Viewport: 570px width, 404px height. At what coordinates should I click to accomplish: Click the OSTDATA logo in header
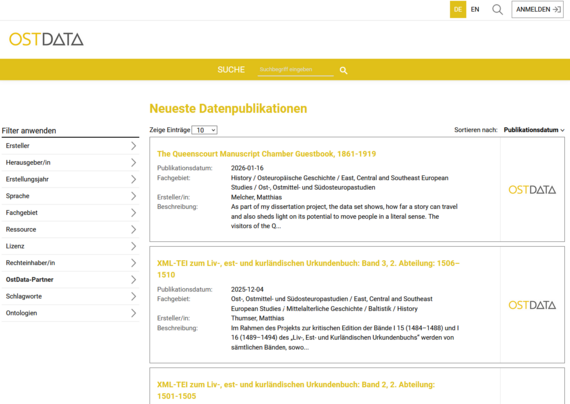[46, 39]
